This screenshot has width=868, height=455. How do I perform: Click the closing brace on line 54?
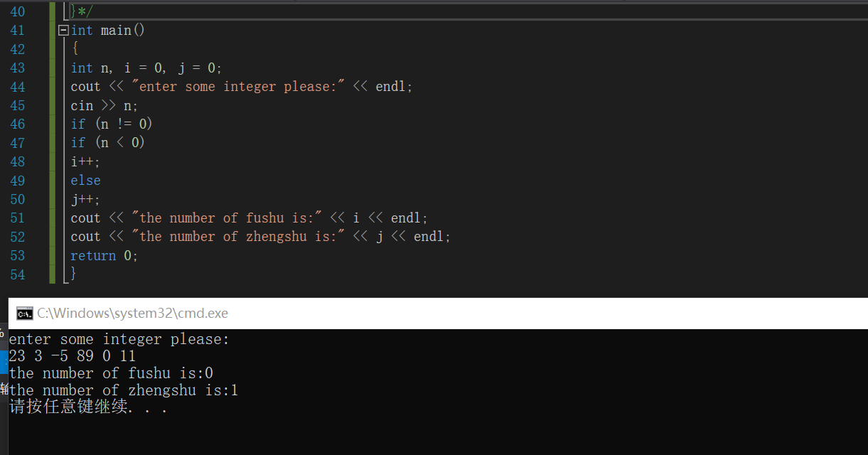(73, 274)
